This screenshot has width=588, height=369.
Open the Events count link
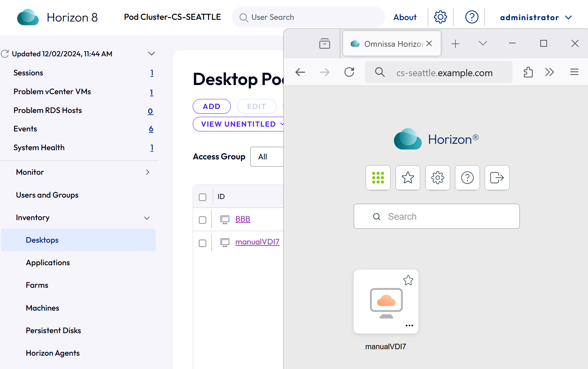click(151, 129)
